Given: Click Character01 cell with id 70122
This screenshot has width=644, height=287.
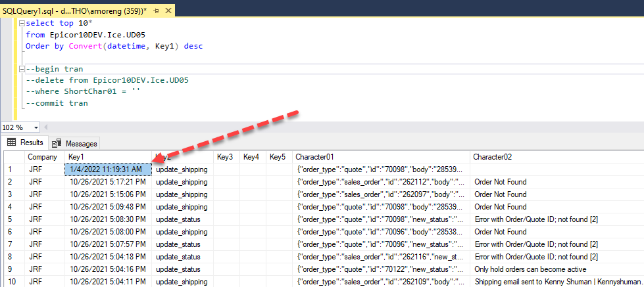Looking at the screenshot, I should click(381, 269).
